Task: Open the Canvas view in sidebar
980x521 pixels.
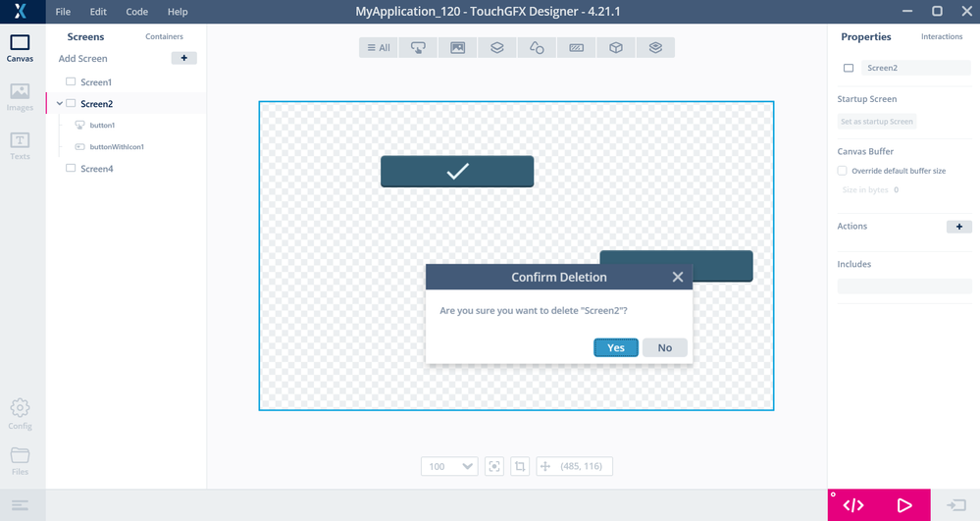Action: click(20, 48)
